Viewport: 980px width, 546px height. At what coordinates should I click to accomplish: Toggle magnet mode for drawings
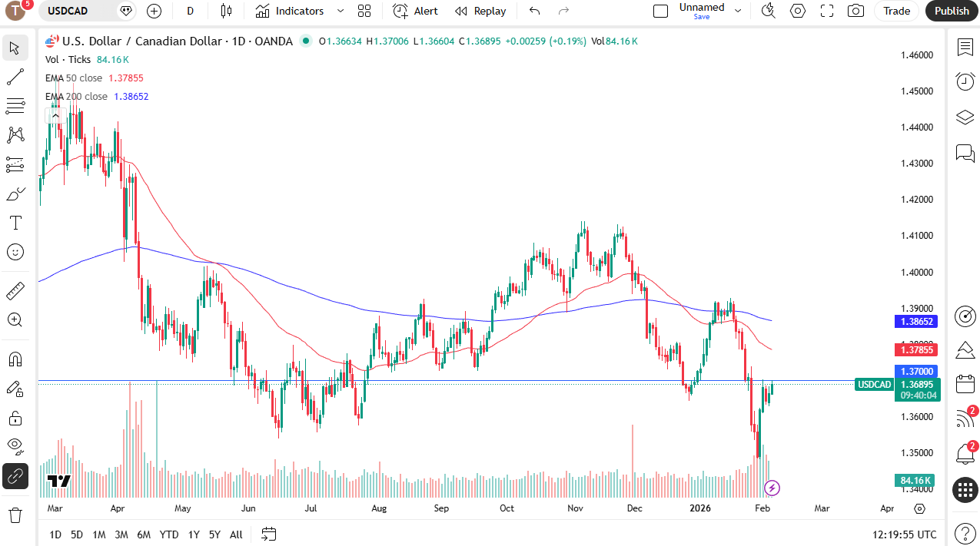click(x=15, y=359)
